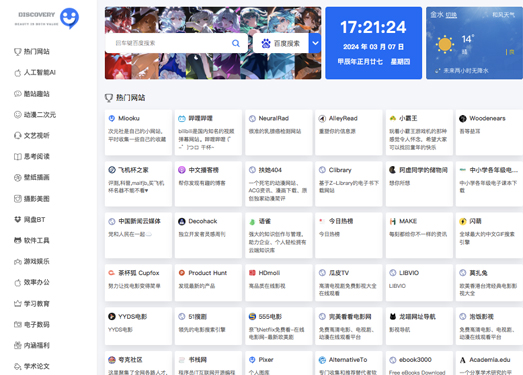Click the 茶杯狐 Cupfox icon
Image resolution: width=523 pixels, height=375 pixels.
pyautogui.click(x=111, y=273)
